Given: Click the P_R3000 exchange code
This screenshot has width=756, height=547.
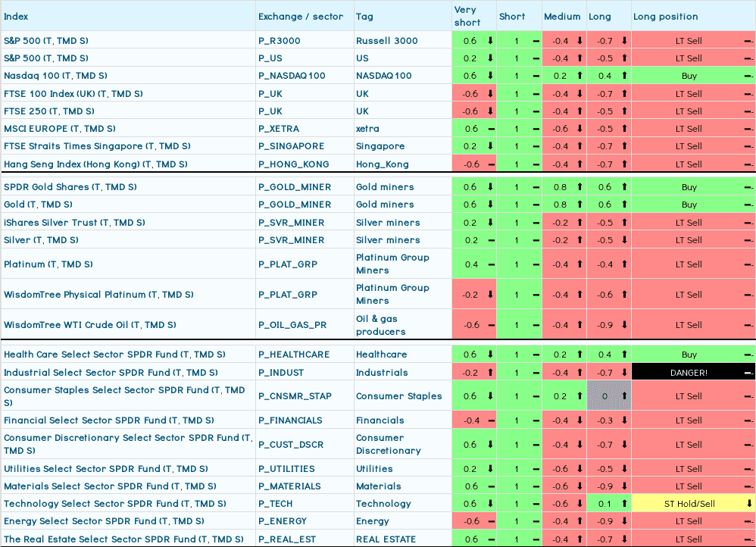Looking at the screenshot, I should click(280, 40).
